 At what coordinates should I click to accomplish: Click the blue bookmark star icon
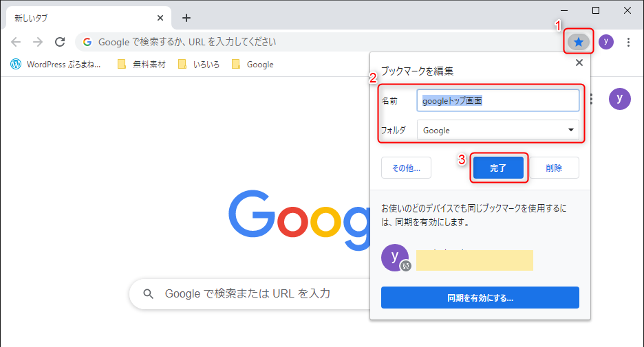578,41
